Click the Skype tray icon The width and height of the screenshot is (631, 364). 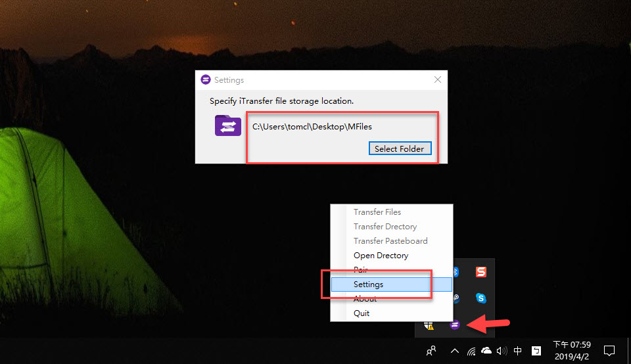[481, 298]
